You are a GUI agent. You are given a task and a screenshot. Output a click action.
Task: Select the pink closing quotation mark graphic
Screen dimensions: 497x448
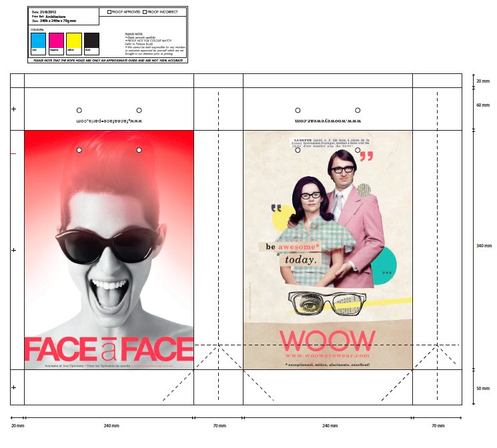(x=367, y=157)
